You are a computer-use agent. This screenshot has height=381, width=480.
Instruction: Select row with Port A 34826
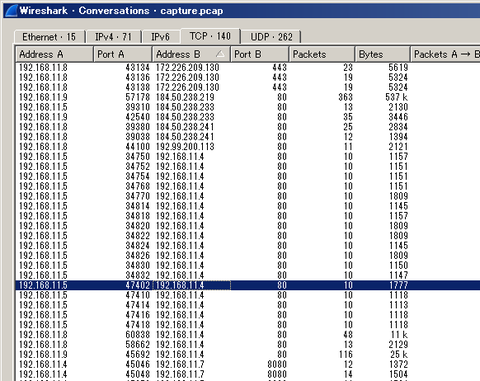point(248,256)
